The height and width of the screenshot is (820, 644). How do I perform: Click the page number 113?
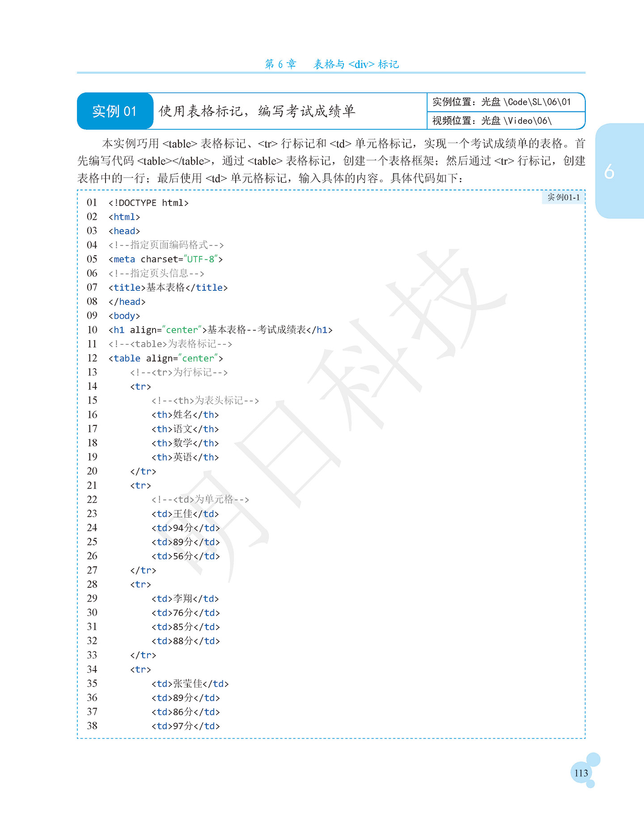[581, 773]
